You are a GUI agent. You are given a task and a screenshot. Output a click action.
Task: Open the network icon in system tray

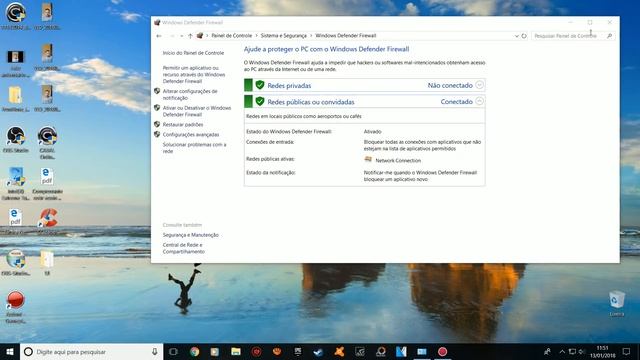click(x=572, y=351)
